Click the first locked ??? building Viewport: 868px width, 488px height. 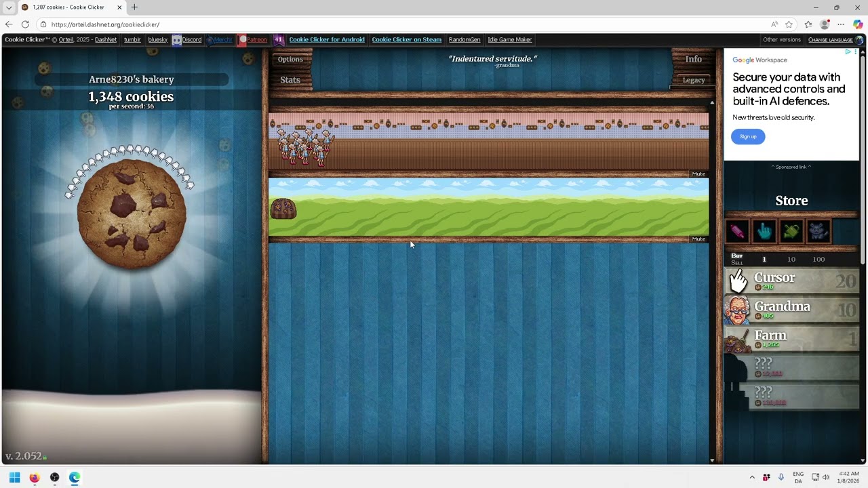791,368
